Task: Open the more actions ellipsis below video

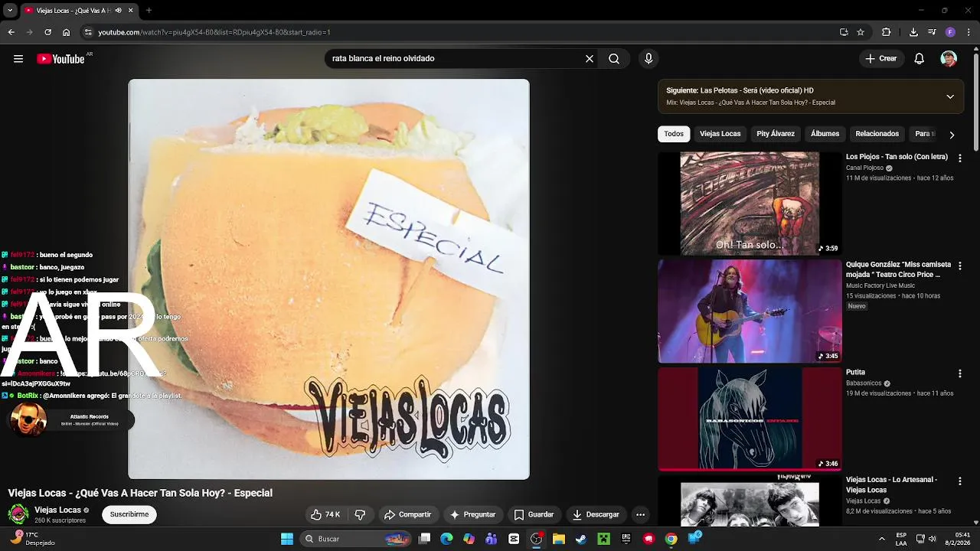Action: (x=641, y=514)
